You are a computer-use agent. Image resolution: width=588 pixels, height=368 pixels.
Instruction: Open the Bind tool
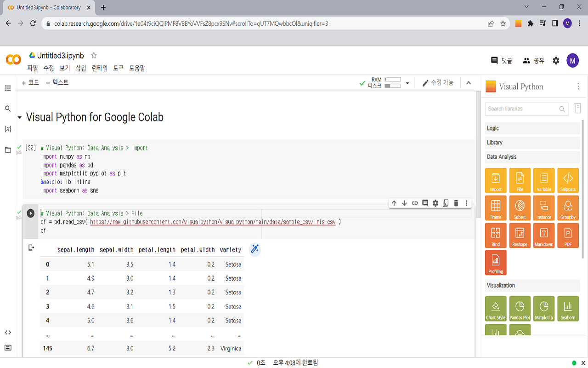click(x=496, y=236)
